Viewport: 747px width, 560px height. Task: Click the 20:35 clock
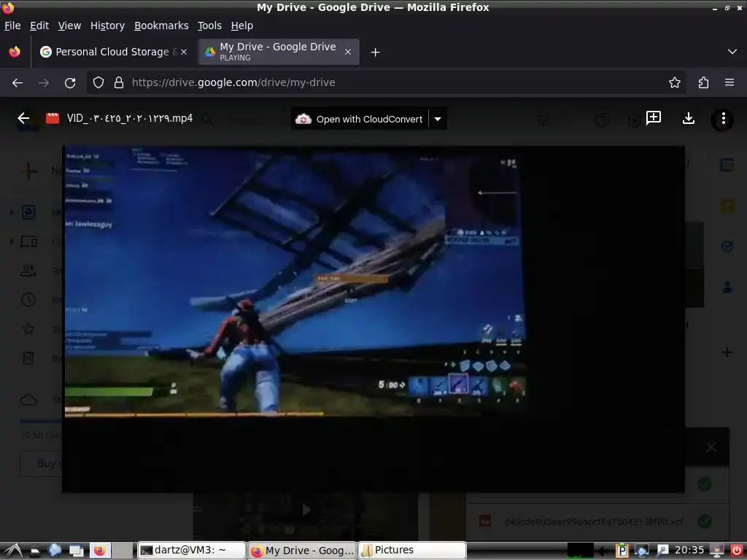[689, 551]
